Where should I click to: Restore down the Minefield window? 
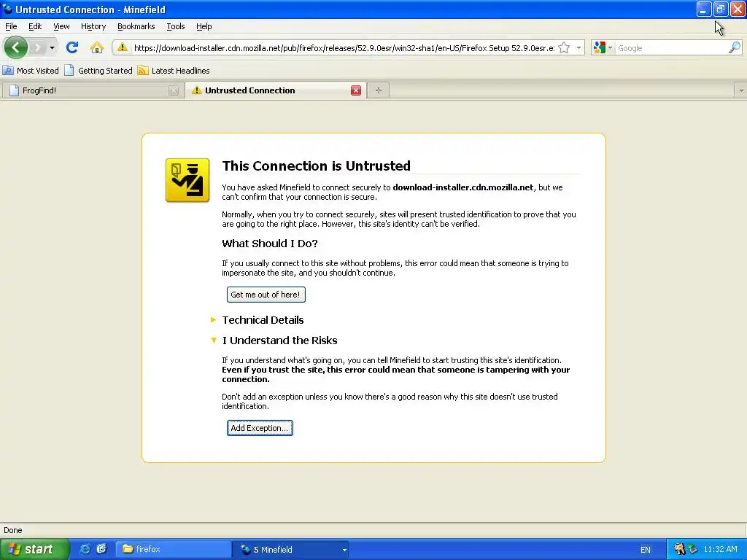(721, 9)
